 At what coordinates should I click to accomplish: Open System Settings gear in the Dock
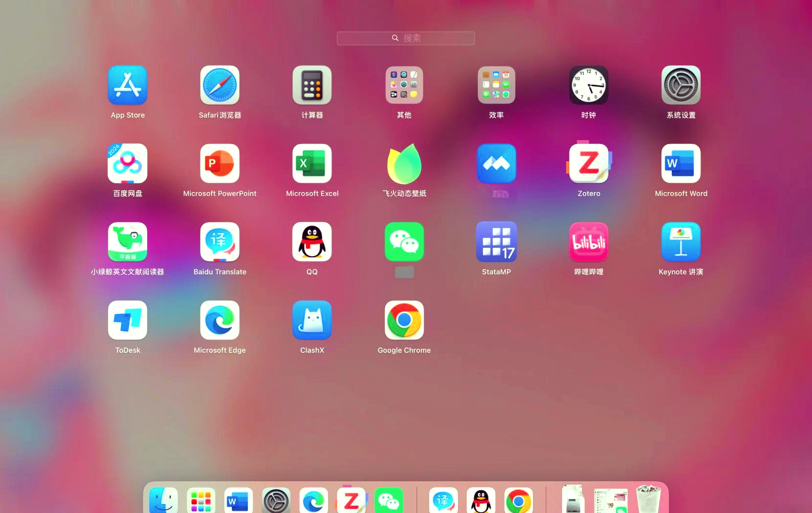(x=276, y=500)
